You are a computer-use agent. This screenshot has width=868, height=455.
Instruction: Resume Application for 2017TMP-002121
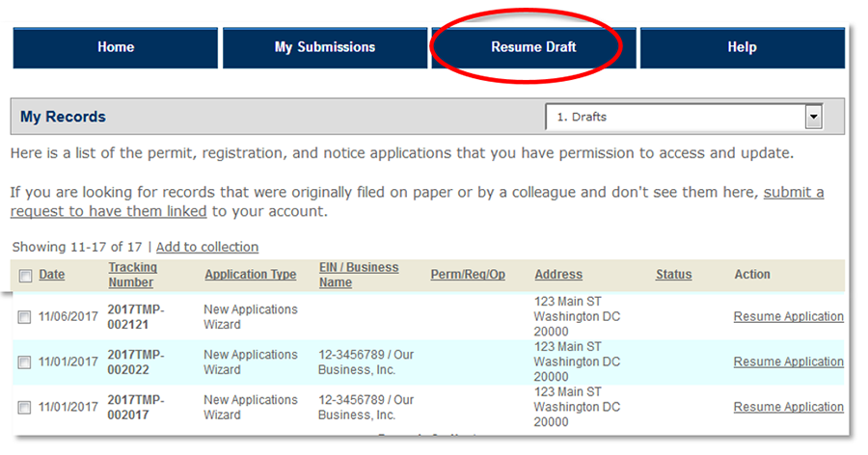point(788,316)
